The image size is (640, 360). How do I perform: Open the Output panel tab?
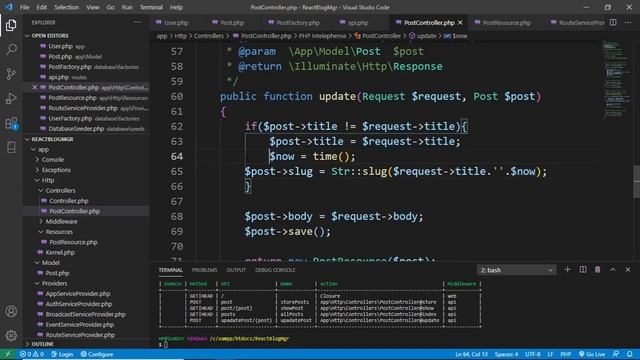click(x=236, y=270)
